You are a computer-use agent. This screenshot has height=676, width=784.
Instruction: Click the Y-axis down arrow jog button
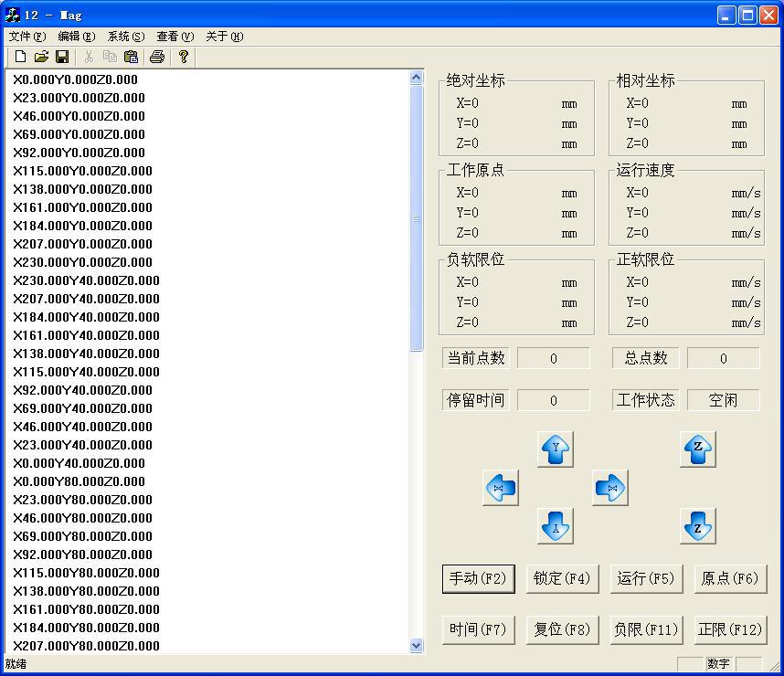click(555, 526)
